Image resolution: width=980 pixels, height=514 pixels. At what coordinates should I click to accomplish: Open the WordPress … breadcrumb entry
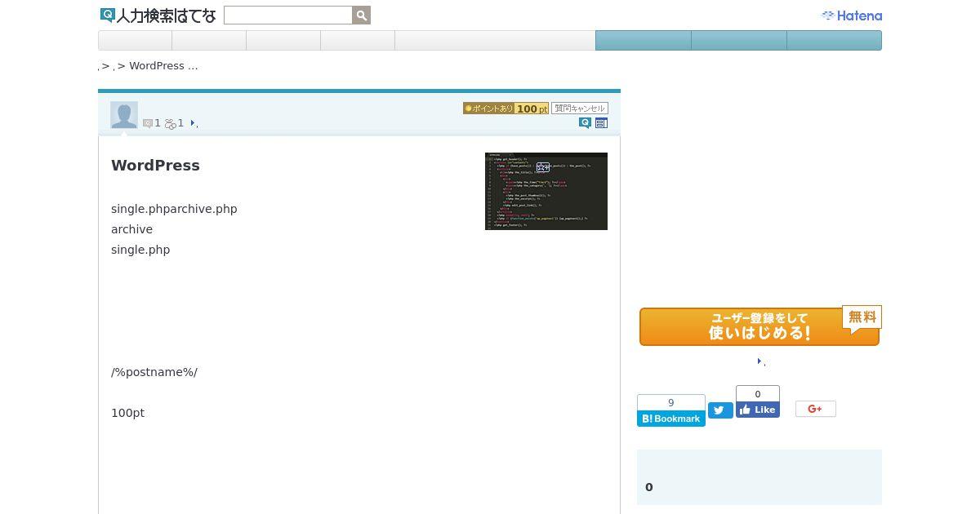(x=163, y=66)
